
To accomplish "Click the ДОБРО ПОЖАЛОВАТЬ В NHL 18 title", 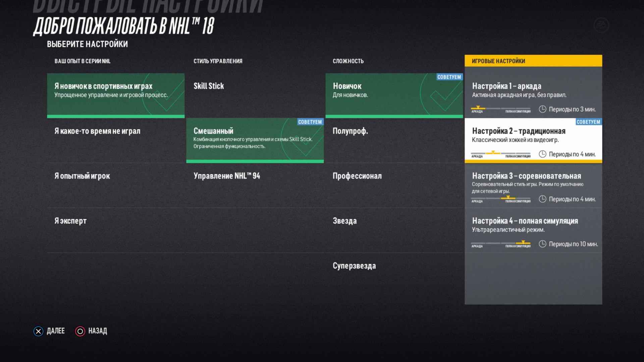I will coord(124,26).
